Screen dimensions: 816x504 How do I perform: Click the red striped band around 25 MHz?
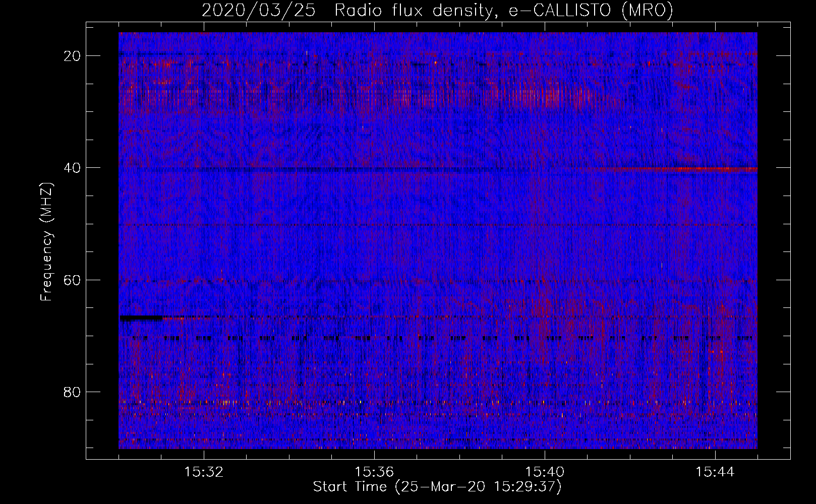click(x=353, y=96)
